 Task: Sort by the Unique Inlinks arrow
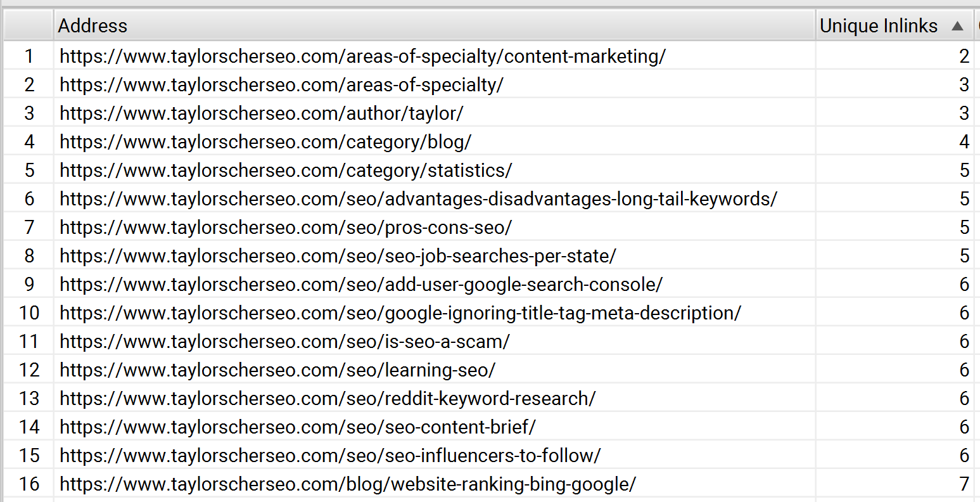tap(957, 26)
